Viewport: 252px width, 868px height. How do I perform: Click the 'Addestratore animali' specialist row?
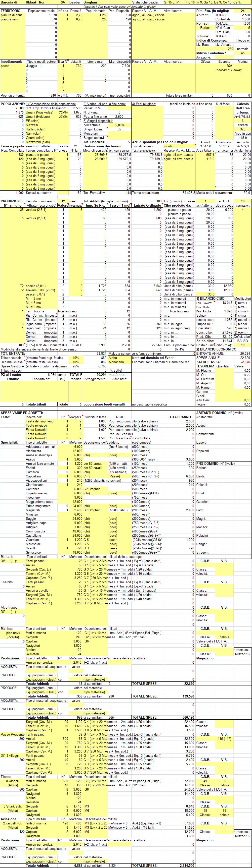(41, 447)
